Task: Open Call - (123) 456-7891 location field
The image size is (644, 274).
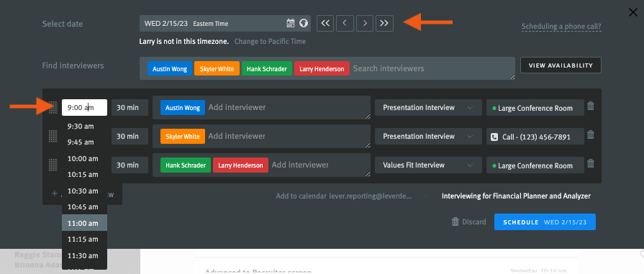Action: click(535, 137)
